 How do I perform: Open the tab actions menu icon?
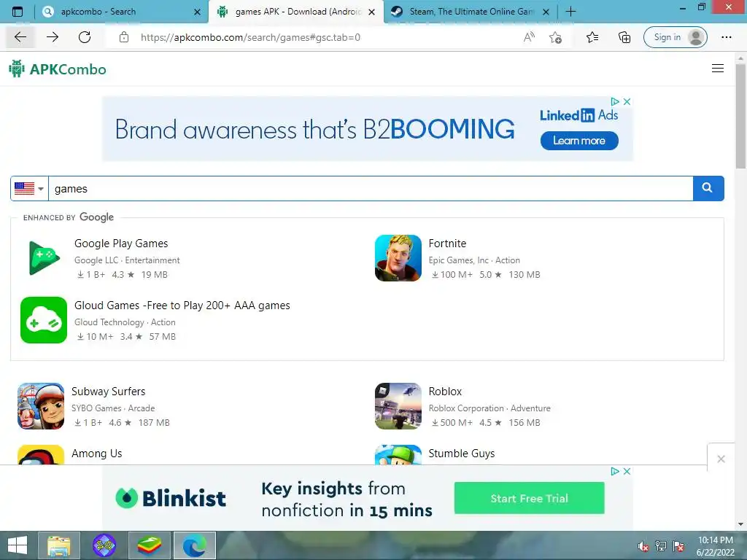click(18, 12)
